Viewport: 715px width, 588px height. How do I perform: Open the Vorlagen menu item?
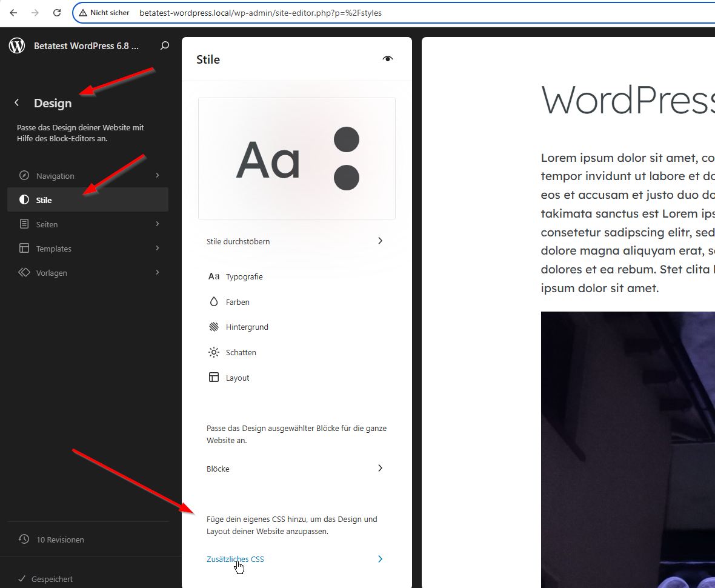coord(88,272)
